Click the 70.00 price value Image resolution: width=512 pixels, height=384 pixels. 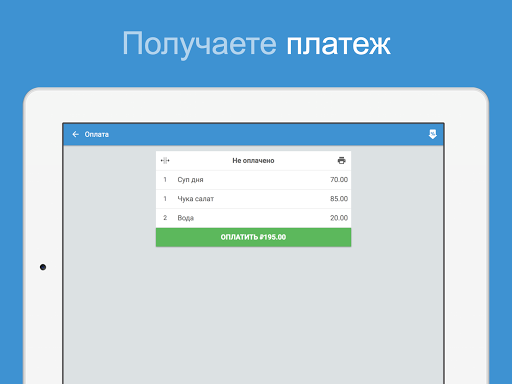[x=339, y=180]
